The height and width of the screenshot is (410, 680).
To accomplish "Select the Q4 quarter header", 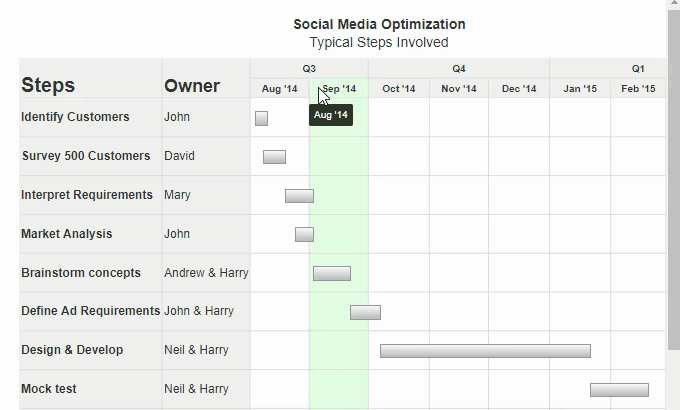I will (459, 69).
